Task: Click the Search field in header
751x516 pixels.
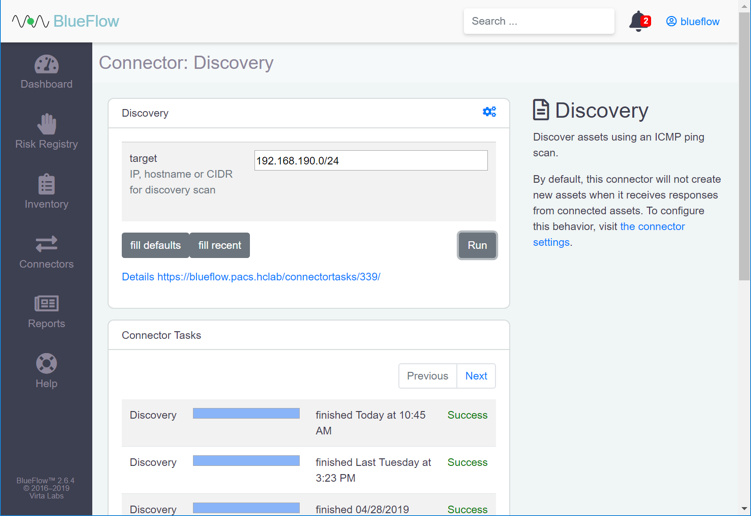Action: click(538, 21)
